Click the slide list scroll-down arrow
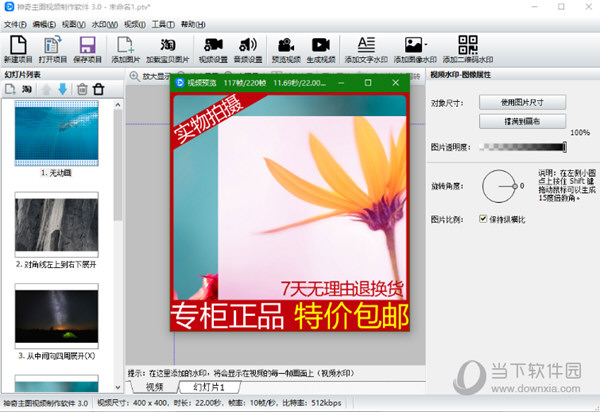The height and width of the screenshot is (412, 600). (118, 387)
